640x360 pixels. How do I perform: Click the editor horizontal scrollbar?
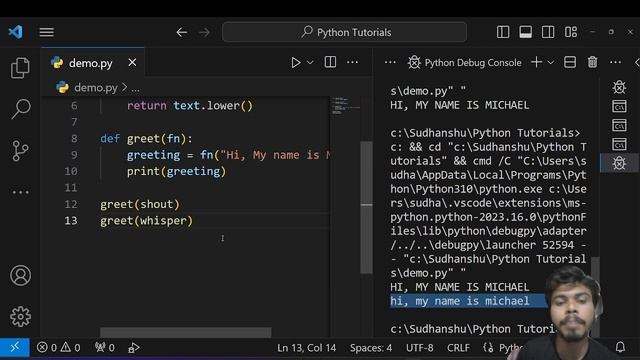point(186,332)
